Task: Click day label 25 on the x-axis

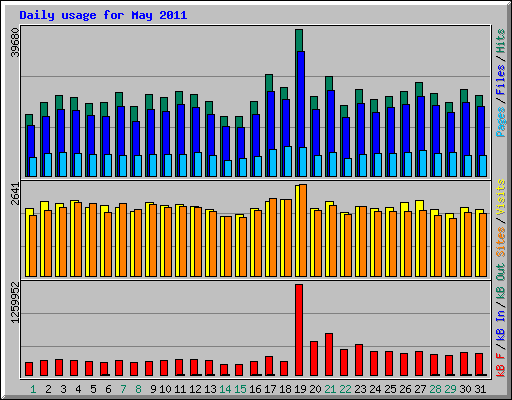Action: click(390, 389)
